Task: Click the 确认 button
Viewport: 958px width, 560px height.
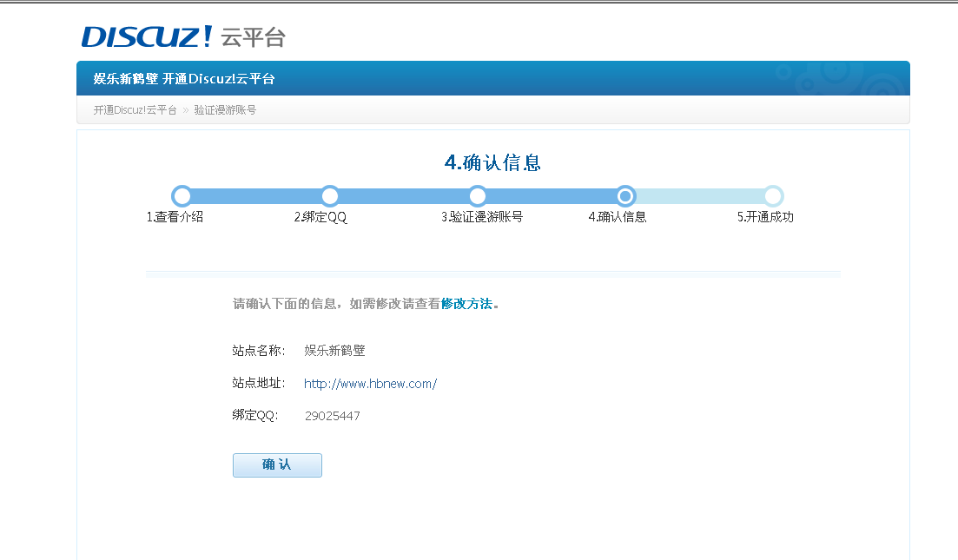Action: point(277,464)
